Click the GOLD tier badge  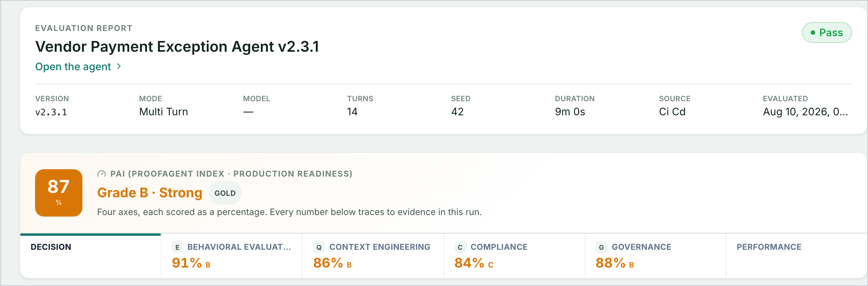[225, 193]
